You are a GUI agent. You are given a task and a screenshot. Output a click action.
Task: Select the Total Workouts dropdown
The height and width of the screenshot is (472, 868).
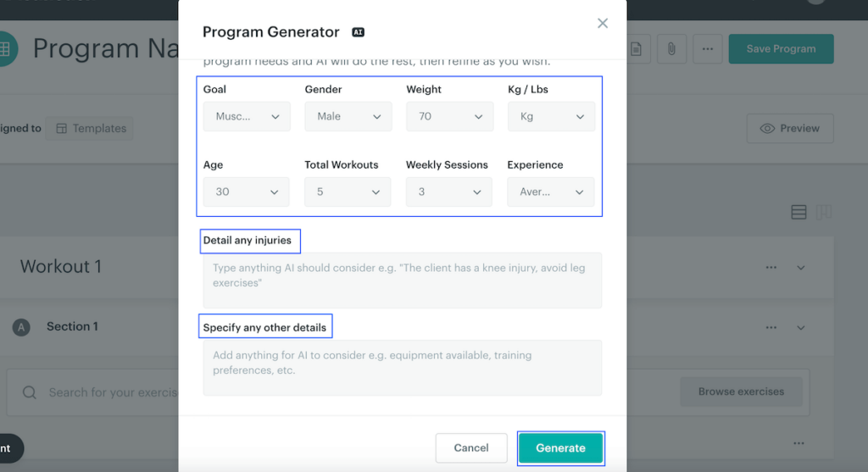(x=348, y=192)
